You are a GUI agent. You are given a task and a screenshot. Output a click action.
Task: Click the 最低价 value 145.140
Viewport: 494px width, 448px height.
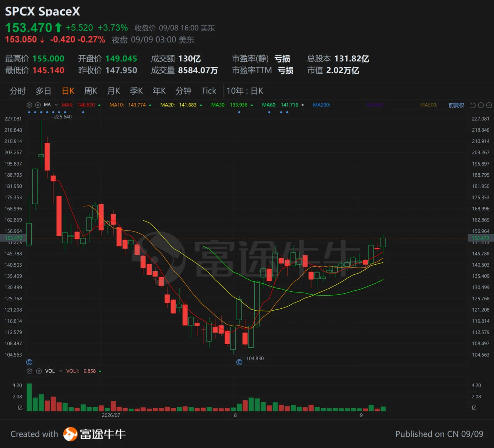point(48,70)
